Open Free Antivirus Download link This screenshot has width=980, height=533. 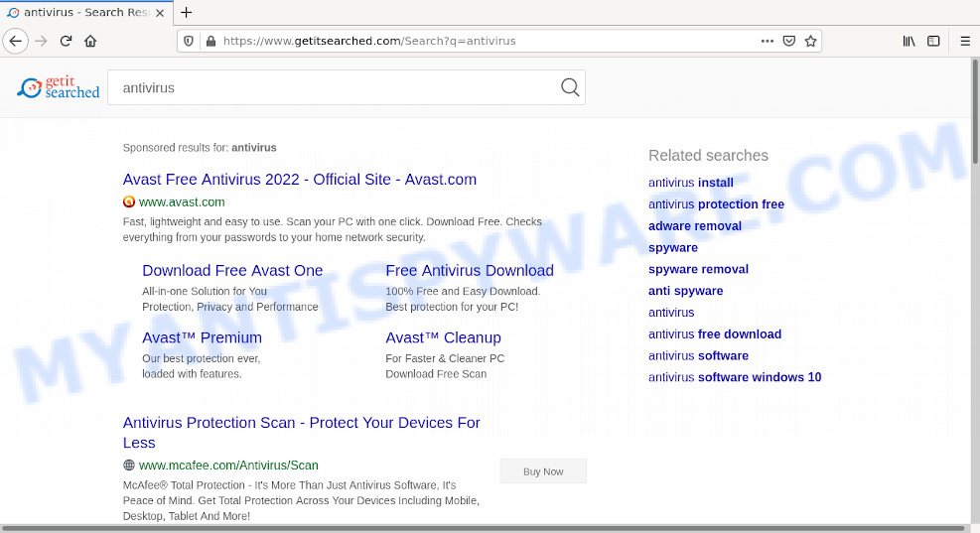(470, 271)
